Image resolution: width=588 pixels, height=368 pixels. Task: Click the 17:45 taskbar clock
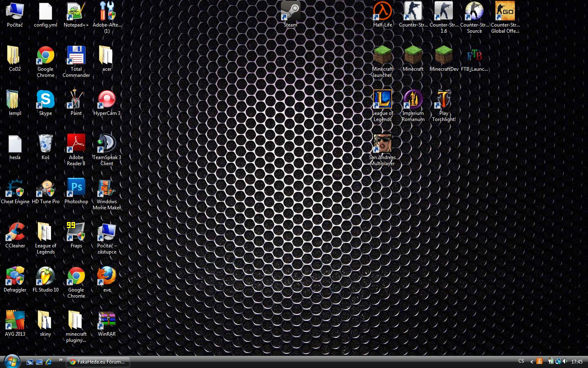point(577,361)
